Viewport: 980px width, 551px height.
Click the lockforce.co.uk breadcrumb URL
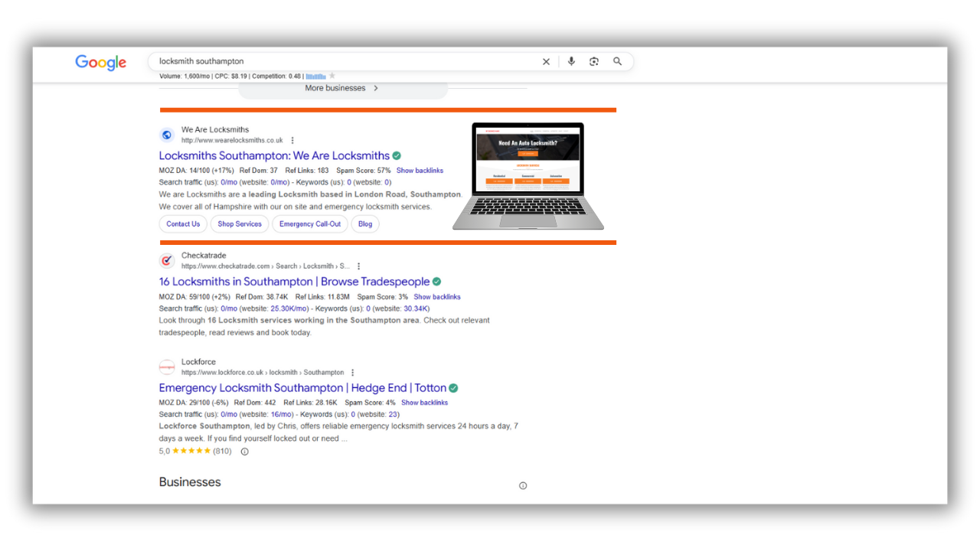(263, 373)
